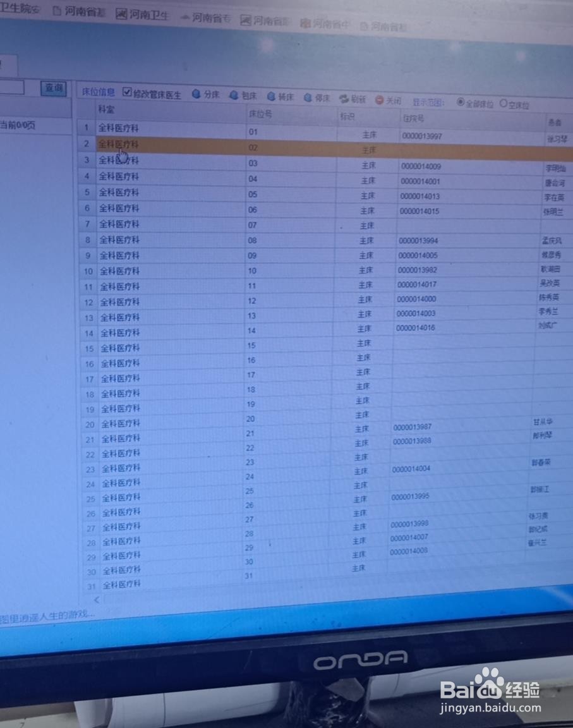Select the row with 住院号 0000014009
The height and width of the screenshot is (728, 573).
pos(325,164)
